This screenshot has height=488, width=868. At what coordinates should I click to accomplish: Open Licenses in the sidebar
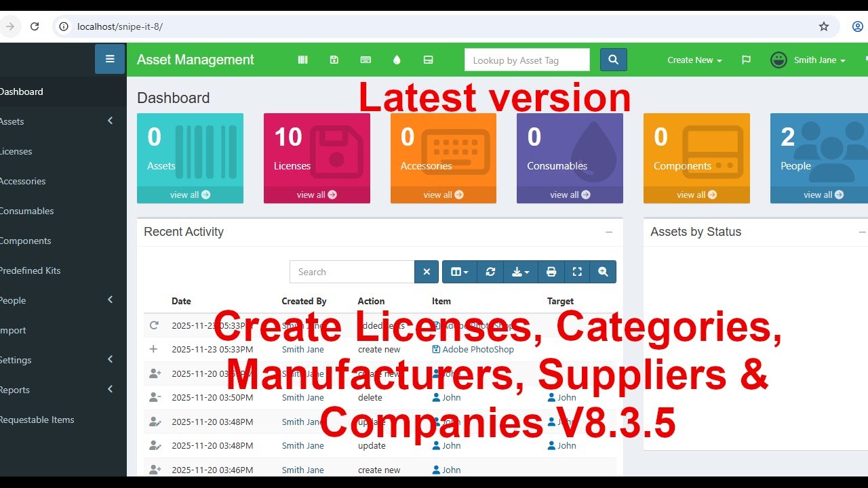[63, 151]
